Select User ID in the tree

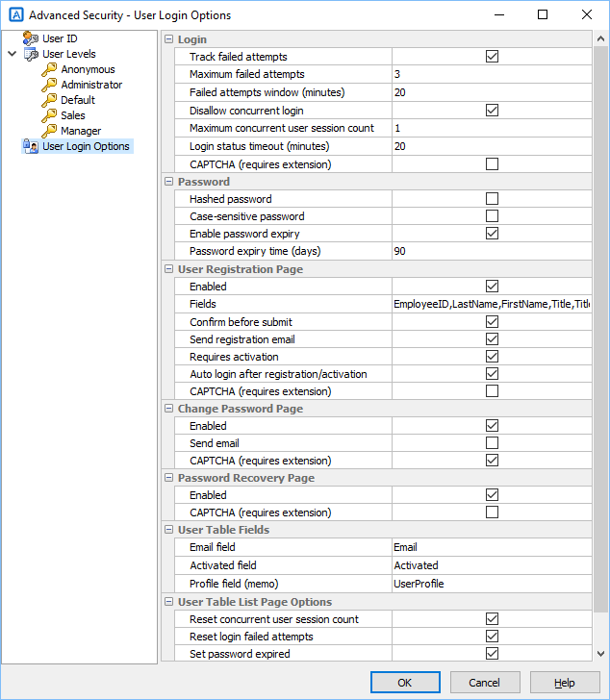coord(60,38)
